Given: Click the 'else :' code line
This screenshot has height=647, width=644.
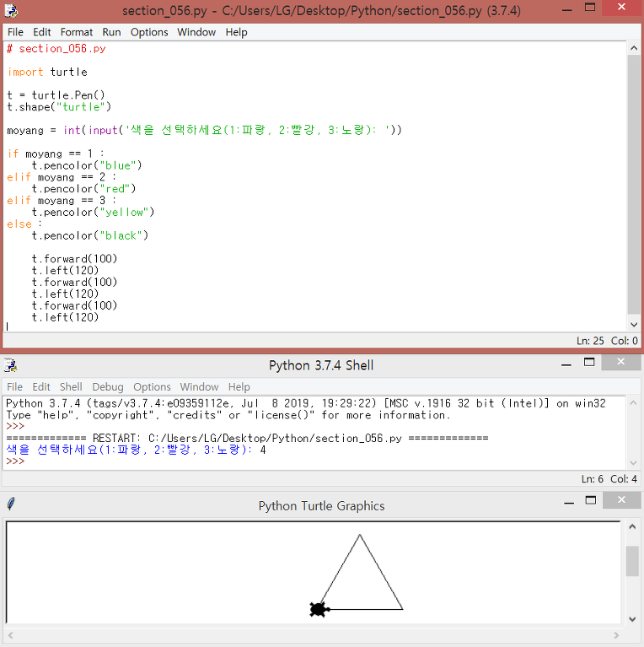Looking at the screenshot, I should (24, 224).
